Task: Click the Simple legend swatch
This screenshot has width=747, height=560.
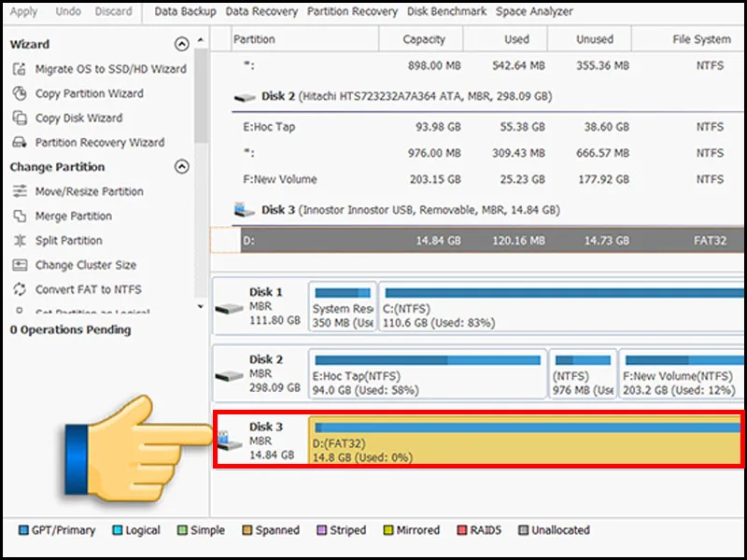Action: [x=182, y=530]
